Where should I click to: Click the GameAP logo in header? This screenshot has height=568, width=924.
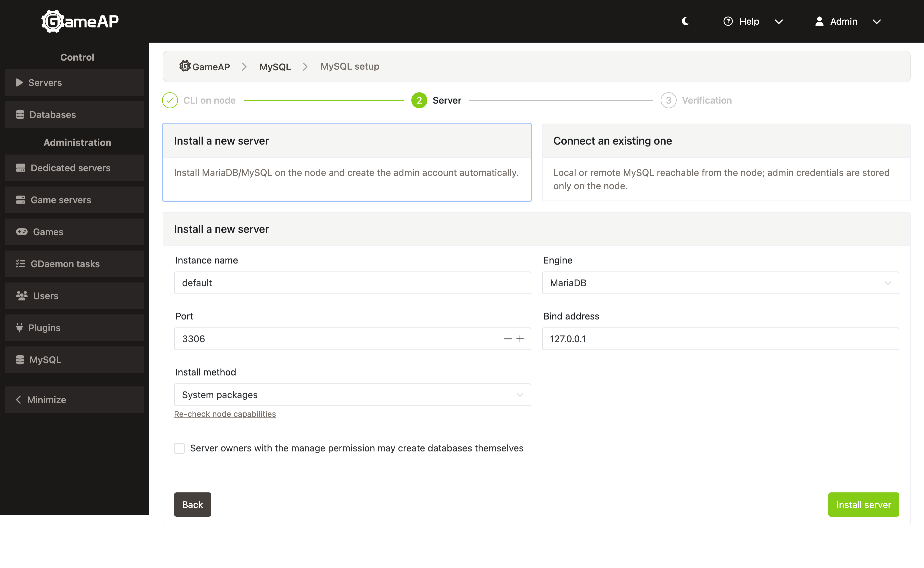point(80,21)
